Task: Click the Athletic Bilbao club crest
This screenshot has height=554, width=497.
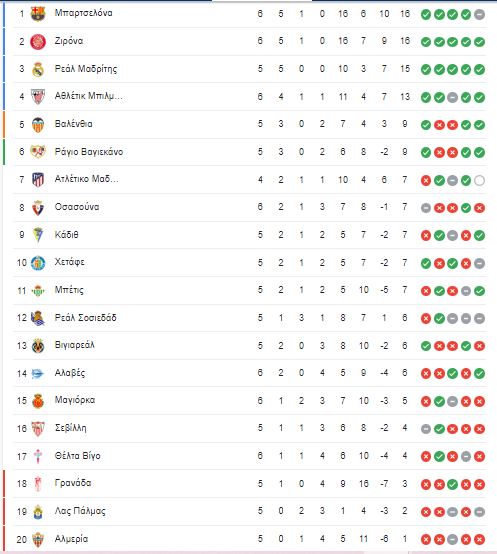Action: [38, 97]
